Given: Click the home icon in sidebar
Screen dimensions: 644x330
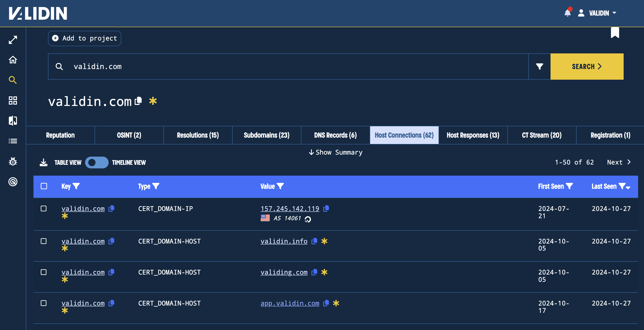Looking at the screenshot, I should (13, 59).
